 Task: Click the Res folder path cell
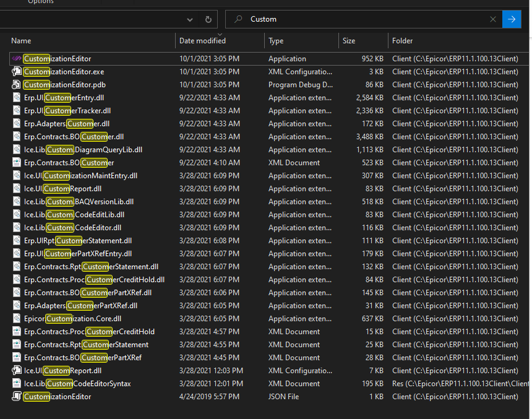tap(460, 384)
